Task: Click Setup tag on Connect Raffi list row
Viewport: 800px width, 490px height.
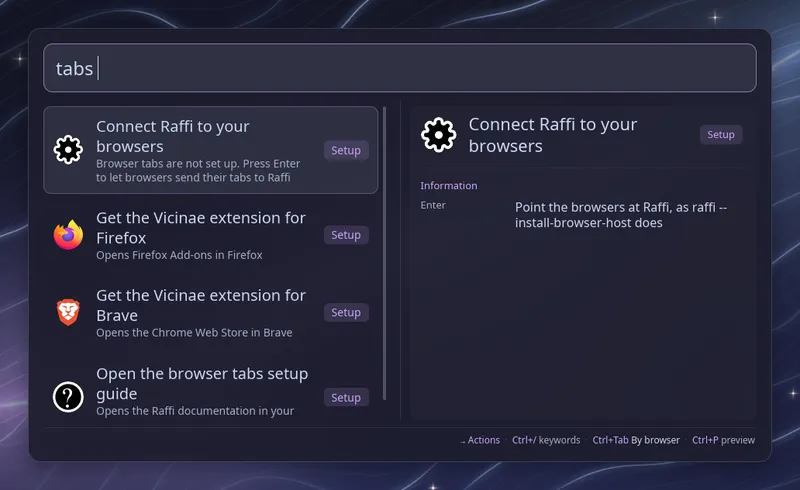Action: (x=346, y=150)
